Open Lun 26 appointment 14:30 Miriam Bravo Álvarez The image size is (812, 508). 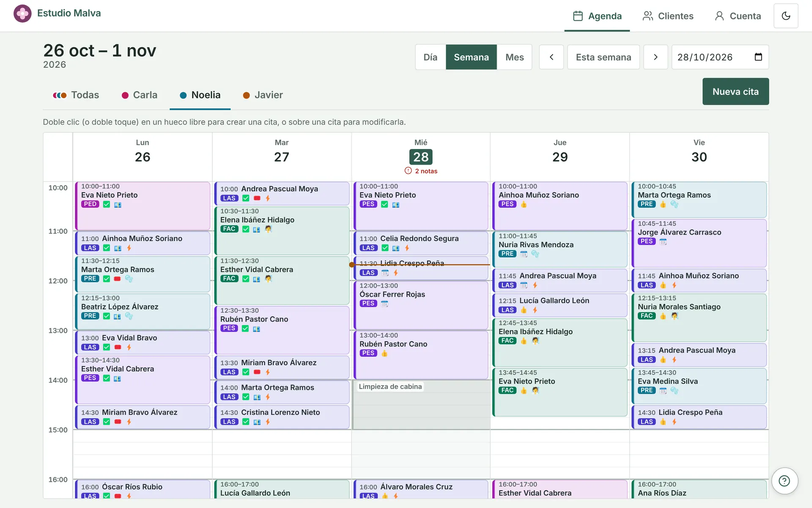(143, 417)
